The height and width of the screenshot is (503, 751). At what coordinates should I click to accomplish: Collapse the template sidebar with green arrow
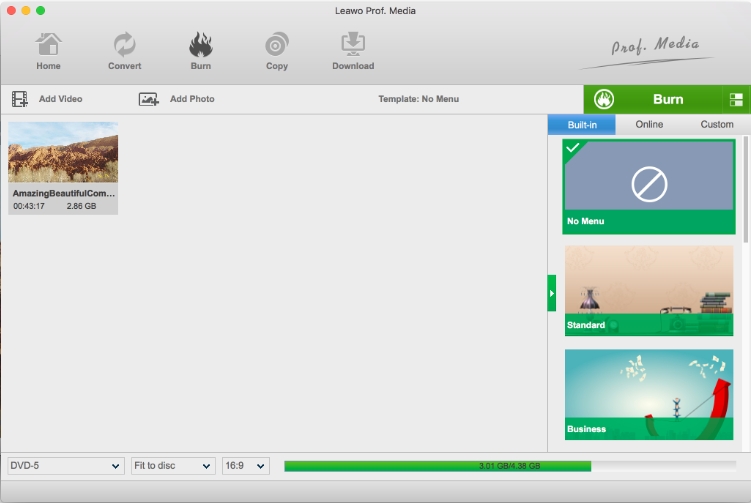point(552,293)
